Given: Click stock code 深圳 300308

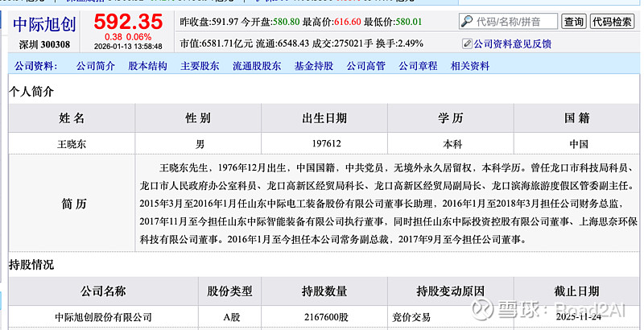Looking at the screenshot, I should point(44,44).
